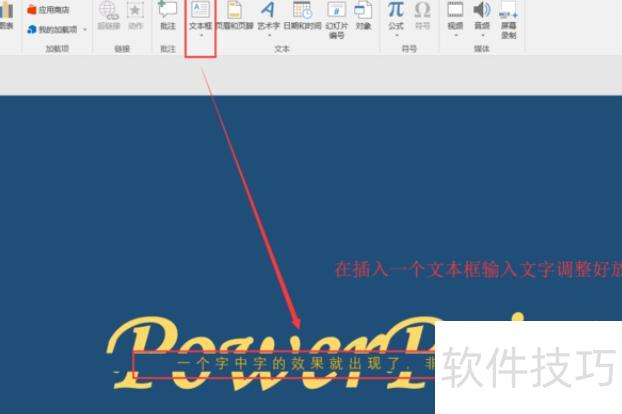Expand the 公式 dropdown arrow
The image size is (622, 414).
396,36
